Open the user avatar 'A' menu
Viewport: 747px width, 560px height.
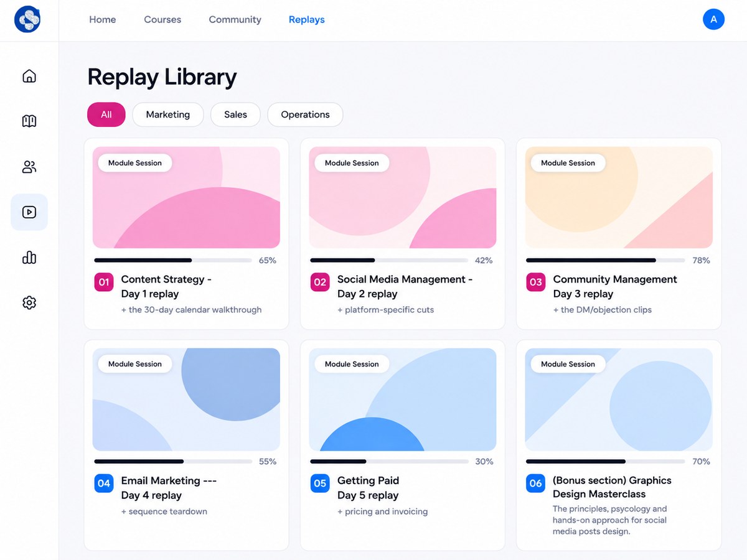coord(713,19)
